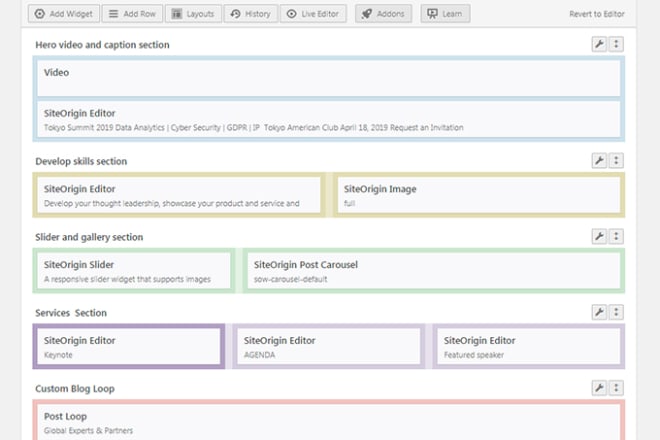This screenshot has width=660, height=440.
Task: Click the Global Experts & Partners text
Action: click(88, 430)
